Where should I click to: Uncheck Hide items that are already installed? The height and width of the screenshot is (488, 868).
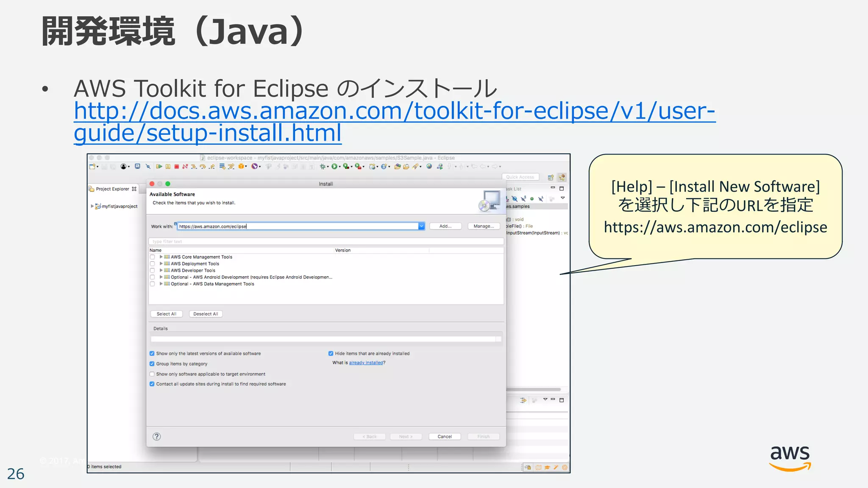click(331, 353)
